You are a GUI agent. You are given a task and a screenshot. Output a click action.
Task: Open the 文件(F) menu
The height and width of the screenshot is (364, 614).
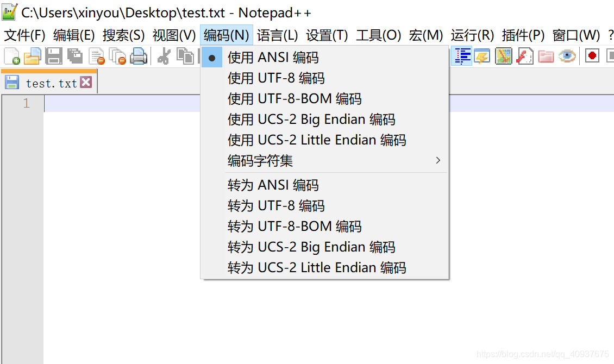coord(24,35)
